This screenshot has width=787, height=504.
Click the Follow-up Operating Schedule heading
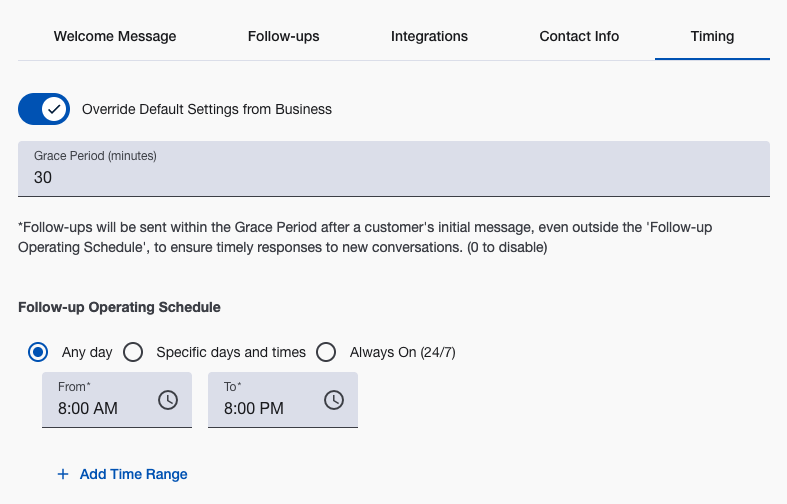[x=119, y=307]
